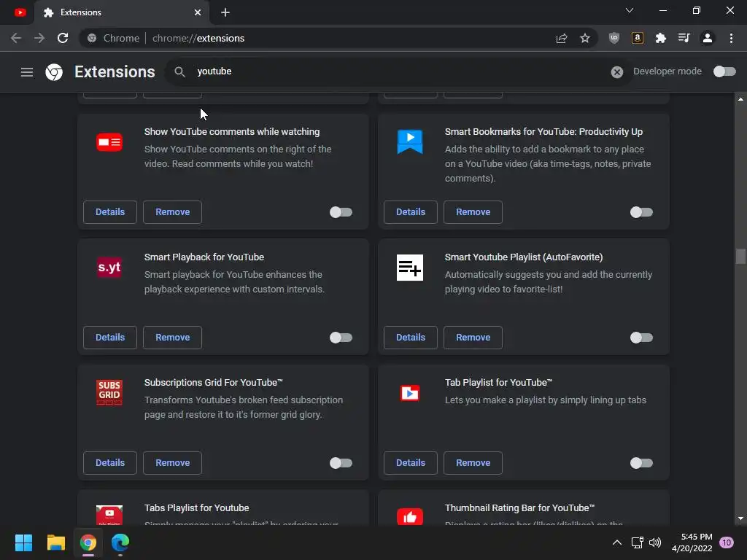Open Chrome three-dot menu

pos(731,38)
